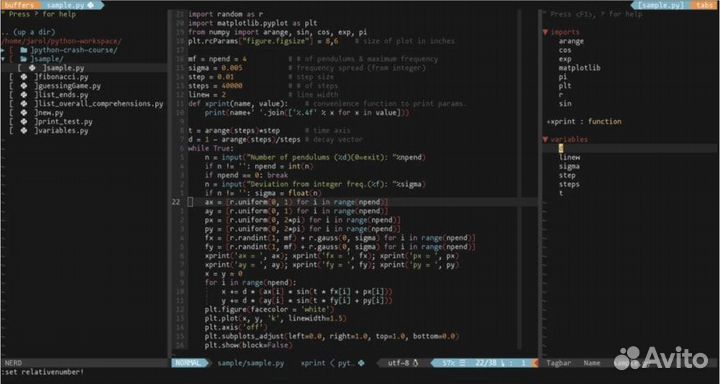This screenshot has height=384, width=720.
Task: Jump to the matplotlib import in Tagbar
Action: tap(579, 68)
